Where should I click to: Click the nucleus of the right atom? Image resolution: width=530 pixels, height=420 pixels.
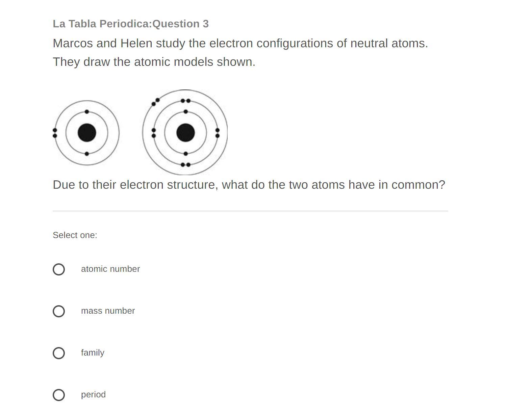tap(185, 133)
